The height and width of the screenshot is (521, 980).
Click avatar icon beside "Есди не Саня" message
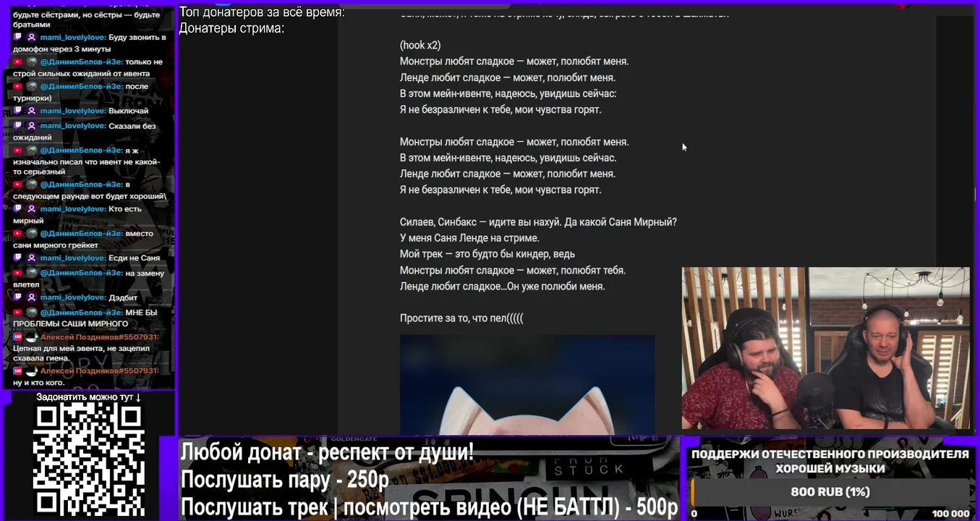tap(32, 258)
